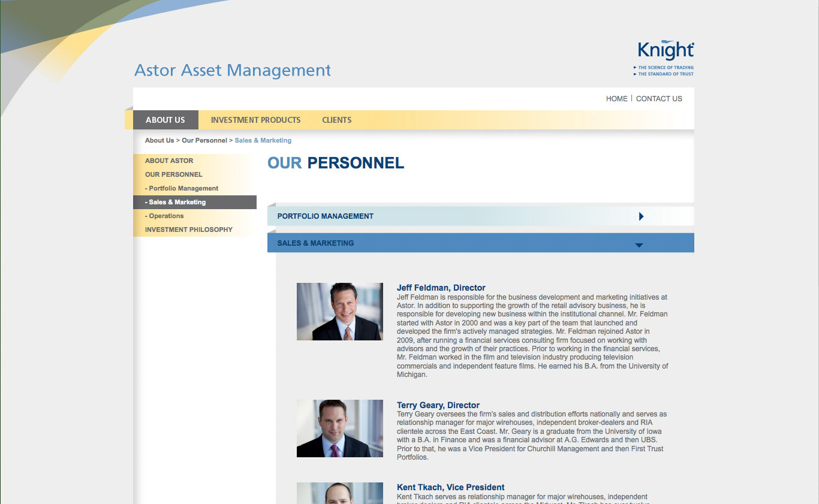This screenshot has width=819, height=504.
Task: Open the Portfolio Management accordion header
Action: click(325, 216)
